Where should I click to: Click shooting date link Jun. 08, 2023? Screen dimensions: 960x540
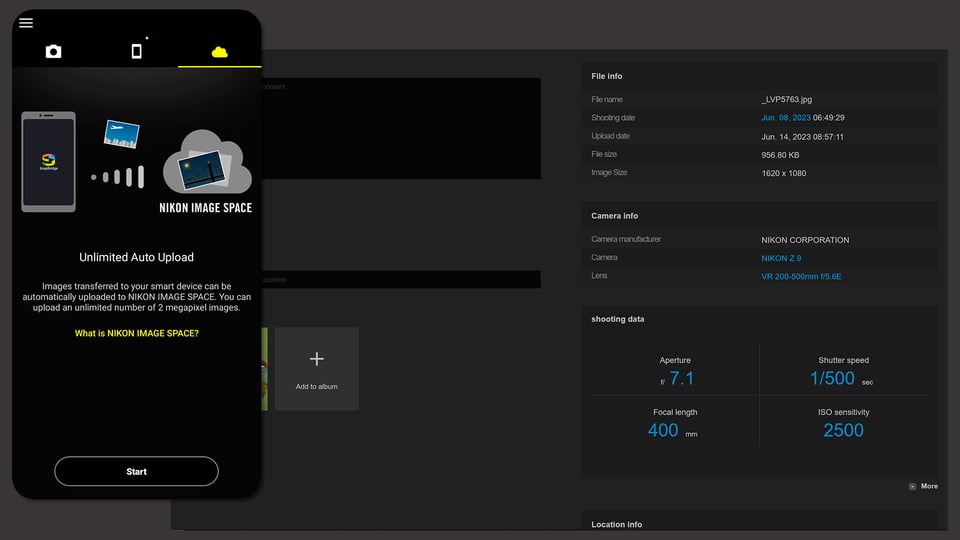[x=786, y=118]
